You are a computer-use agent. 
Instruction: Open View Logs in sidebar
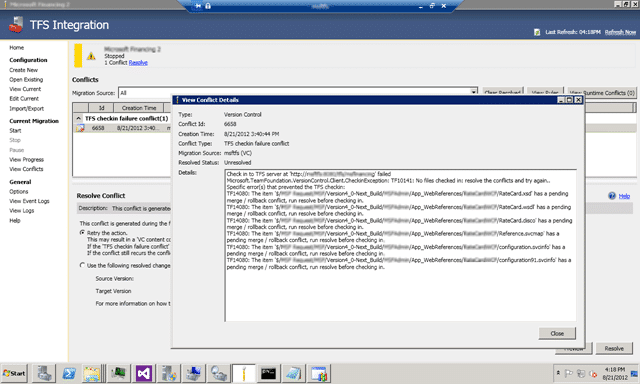[22, 211]
